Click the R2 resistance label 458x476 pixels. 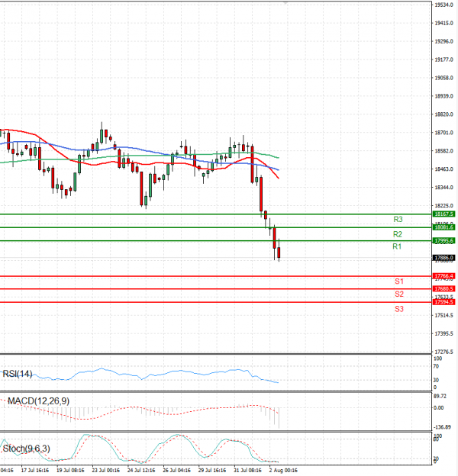pyautogui.click(x=397, y=234)
